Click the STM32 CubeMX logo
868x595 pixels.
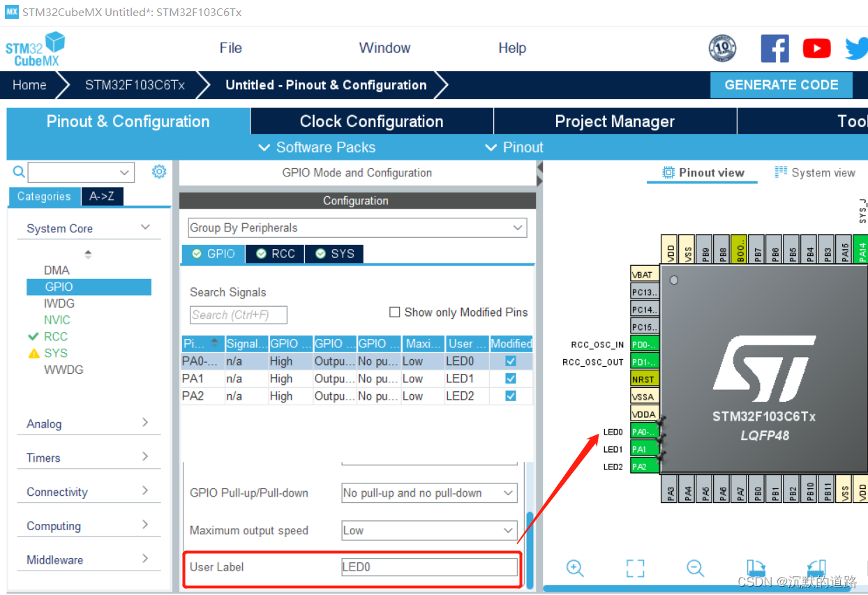[x=35, y=50]
